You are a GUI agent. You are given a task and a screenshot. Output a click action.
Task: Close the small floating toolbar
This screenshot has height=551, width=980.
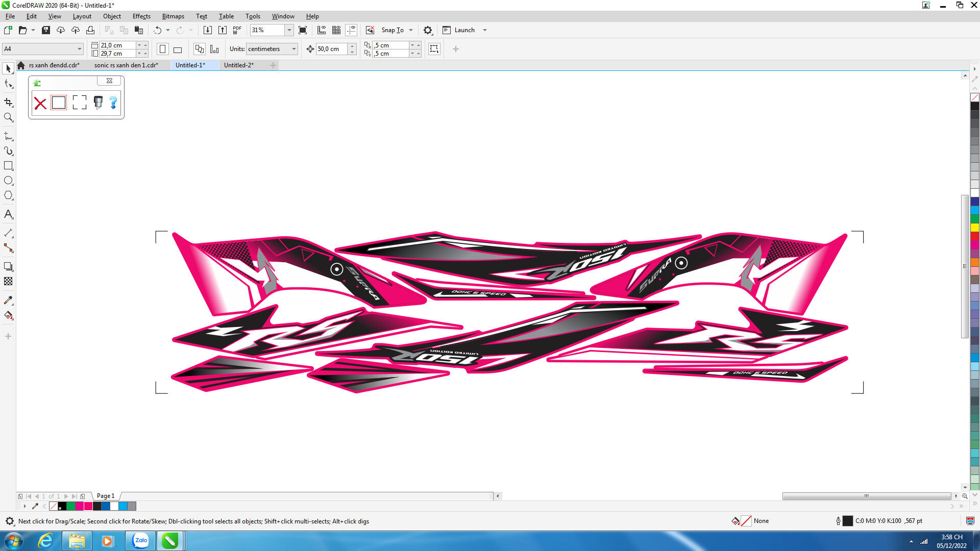coord(109,81)
